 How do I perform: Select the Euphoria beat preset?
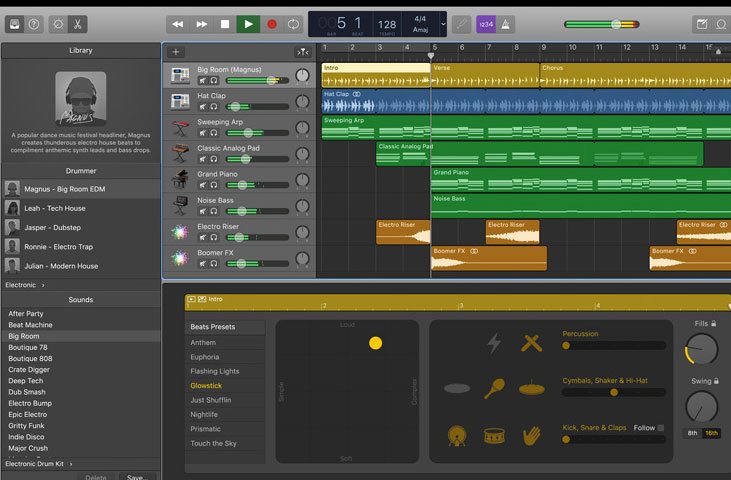point(205,357)
